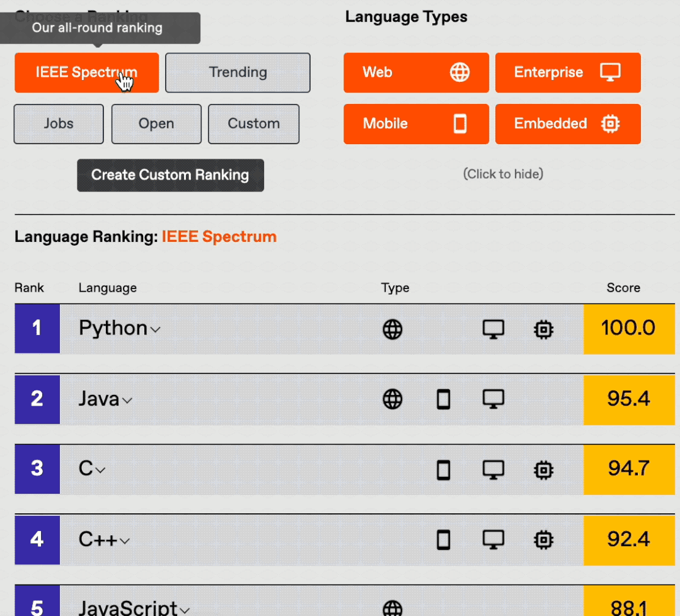Expand Python's details dropdown
The image size is (680, 616).
(x=153, y=330)
